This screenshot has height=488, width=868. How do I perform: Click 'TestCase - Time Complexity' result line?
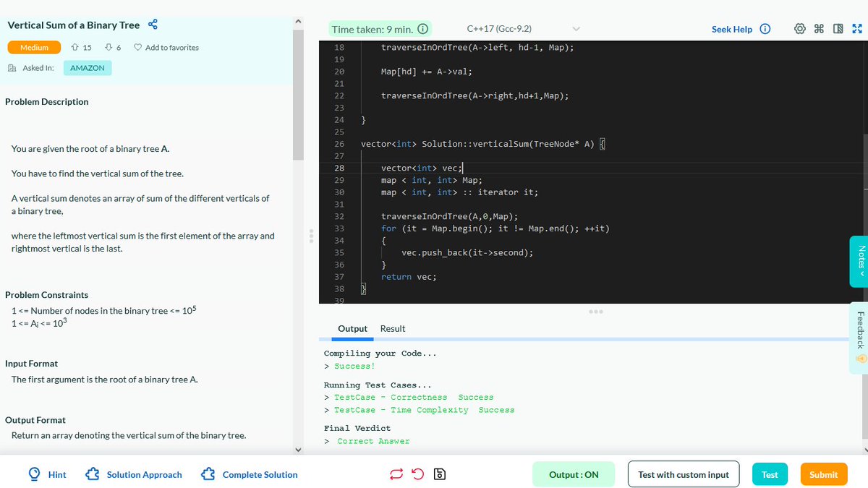pos(424,410)
